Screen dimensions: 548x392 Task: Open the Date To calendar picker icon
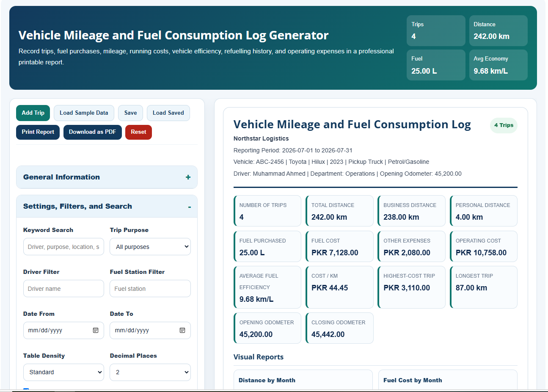coord(182,330)
